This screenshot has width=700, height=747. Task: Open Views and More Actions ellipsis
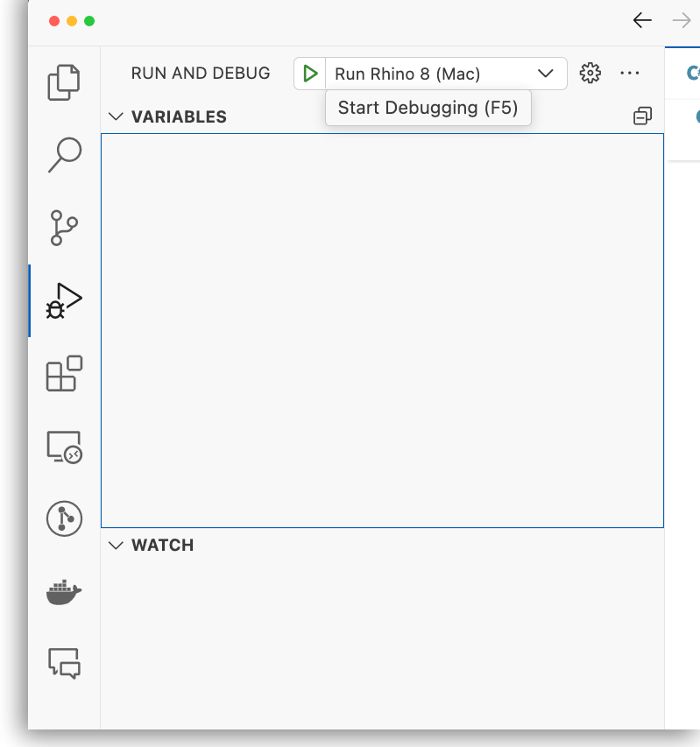630,73
